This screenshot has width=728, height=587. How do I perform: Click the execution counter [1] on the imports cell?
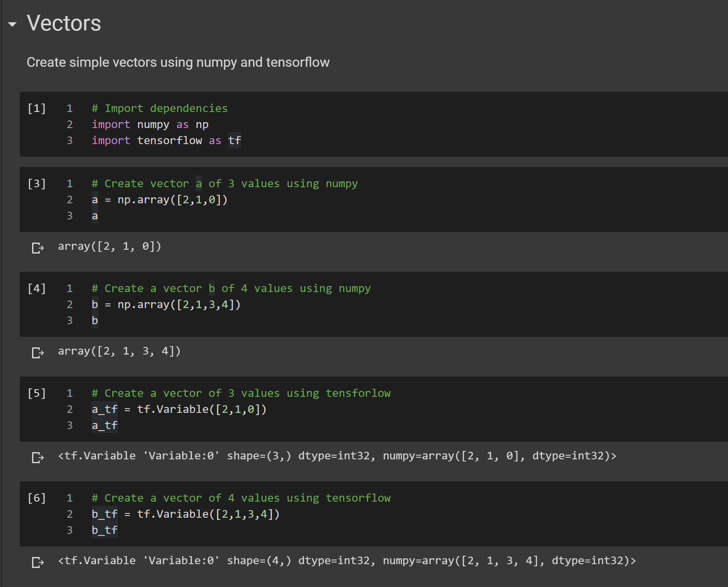37,108
